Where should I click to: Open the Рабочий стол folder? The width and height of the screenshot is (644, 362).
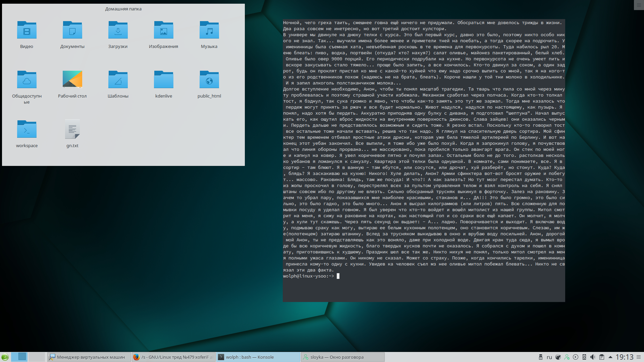tap(72, 84)
